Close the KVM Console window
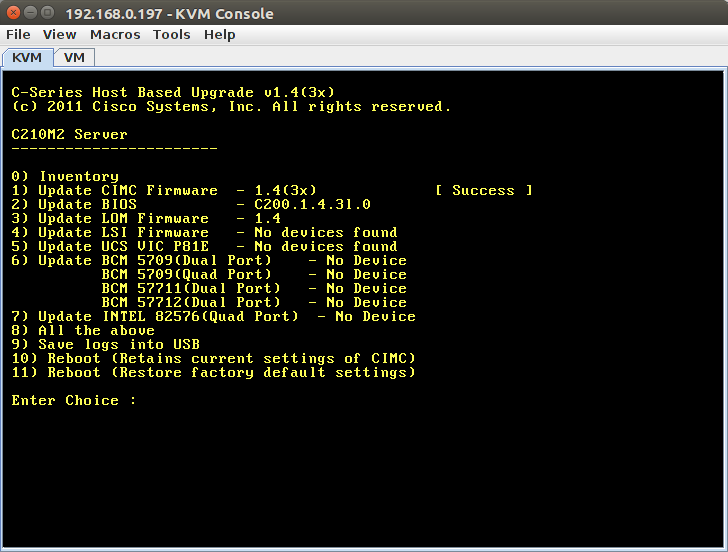Viewport: 728px width, 552px height. pyautogui.click(x=13, y=13)
